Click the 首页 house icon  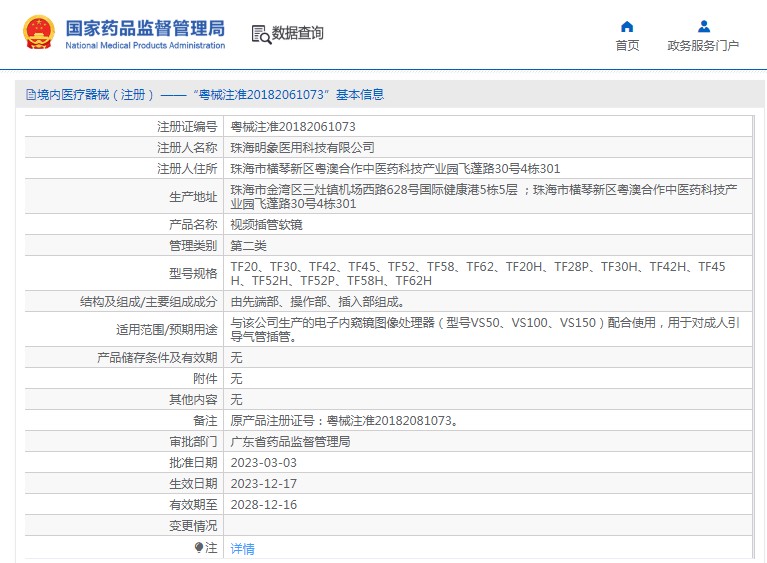coord(627,26)
